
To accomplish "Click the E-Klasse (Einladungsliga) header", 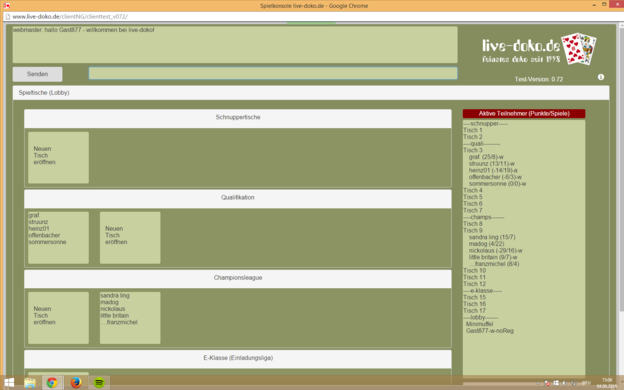I will pyautogui.click(x=238, y=358).
